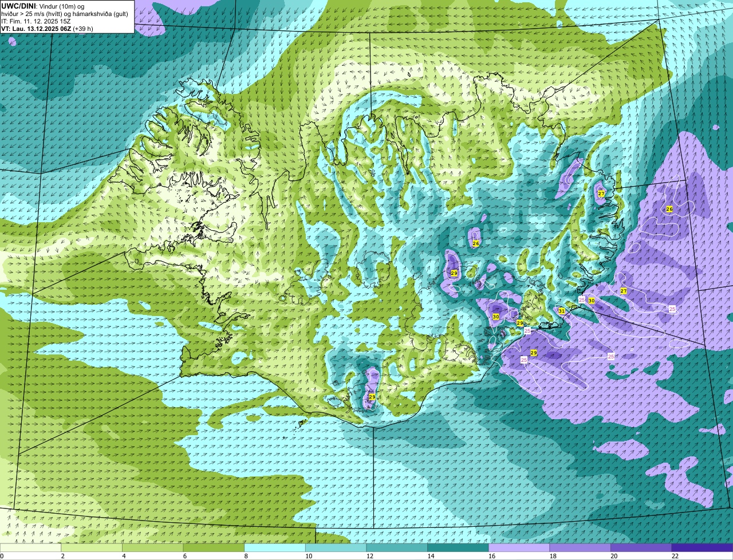Click the 'VT: Lau. 13.12.2025 06Z' valid time
This screenshot has height=560, width=733.
36,29
